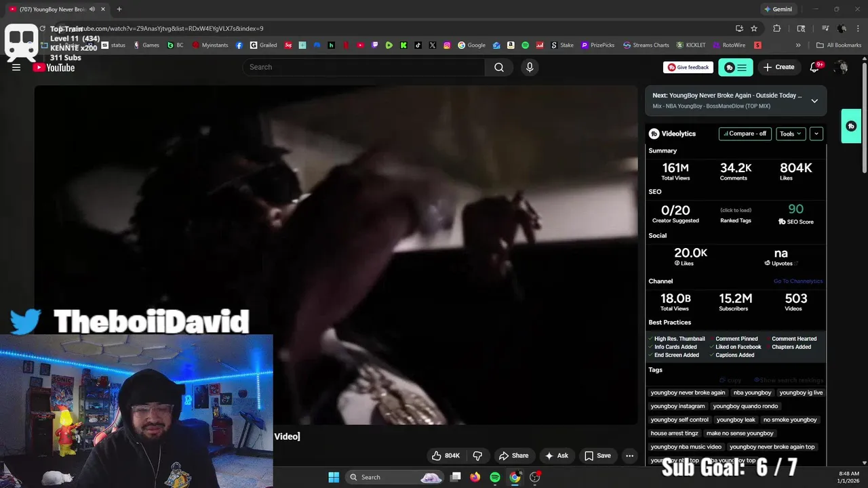Open Firefox from the taskbar
This screenshot has height=488, width=868.
point(475,477)
